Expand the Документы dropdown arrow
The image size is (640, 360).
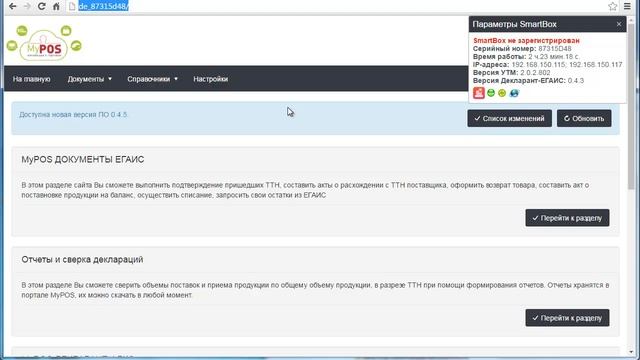[x=110, y=79]
